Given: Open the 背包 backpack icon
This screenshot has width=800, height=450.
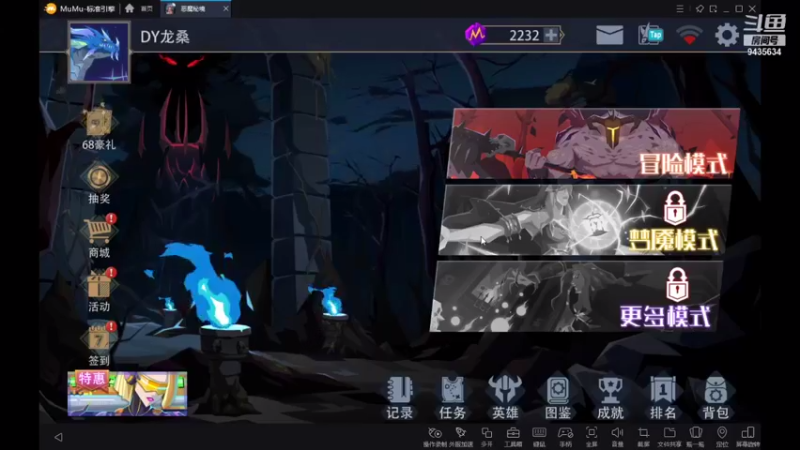Looking at the screenshot, I should (715, 397).
